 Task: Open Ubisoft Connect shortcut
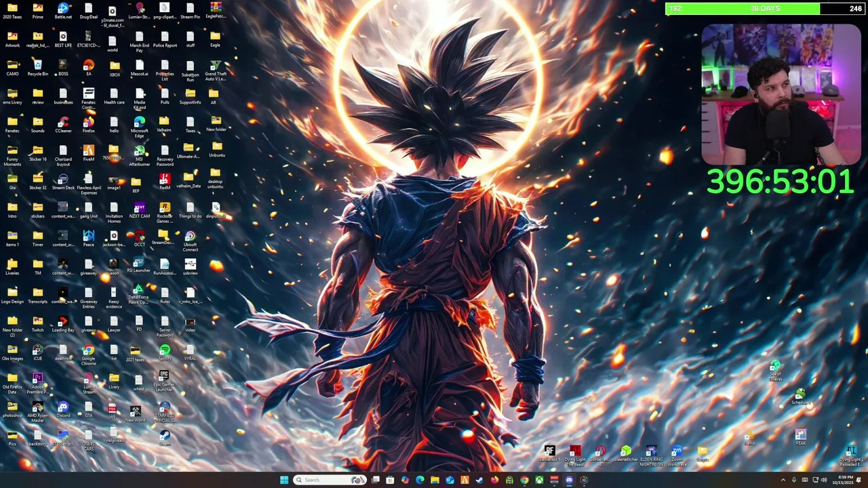[x=191, y=241]
